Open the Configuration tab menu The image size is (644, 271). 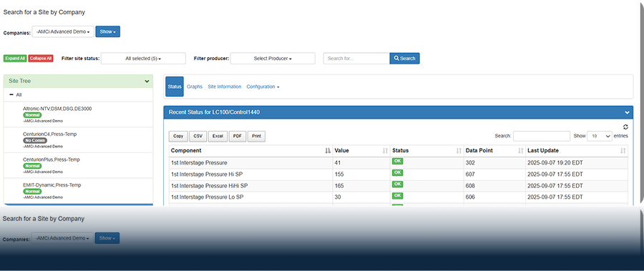pos(263,87)
